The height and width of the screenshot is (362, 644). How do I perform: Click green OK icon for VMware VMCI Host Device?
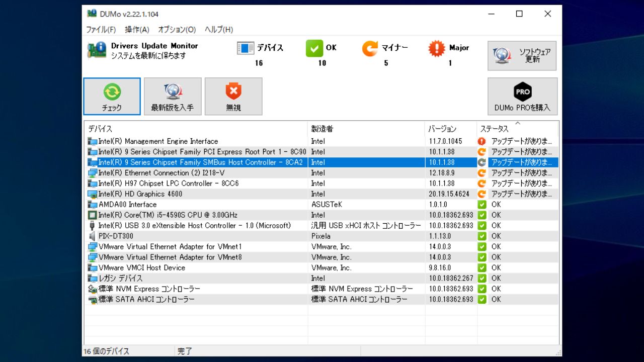(482, 268)
